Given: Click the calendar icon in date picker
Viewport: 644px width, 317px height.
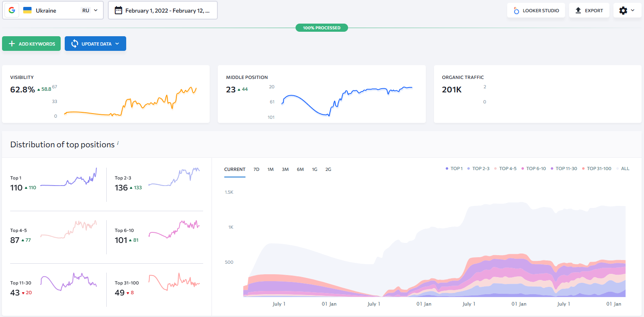Looking at the screenshot, I should click(118, 10).
